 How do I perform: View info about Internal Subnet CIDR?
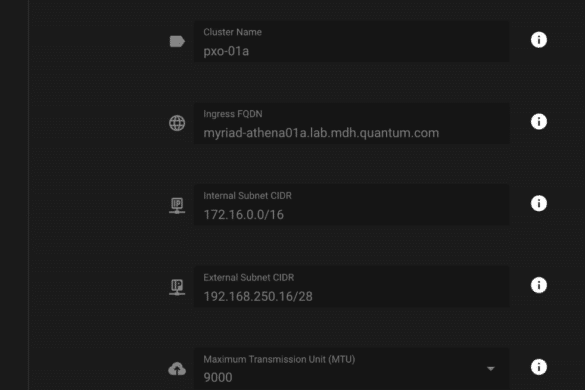(539, 203)
